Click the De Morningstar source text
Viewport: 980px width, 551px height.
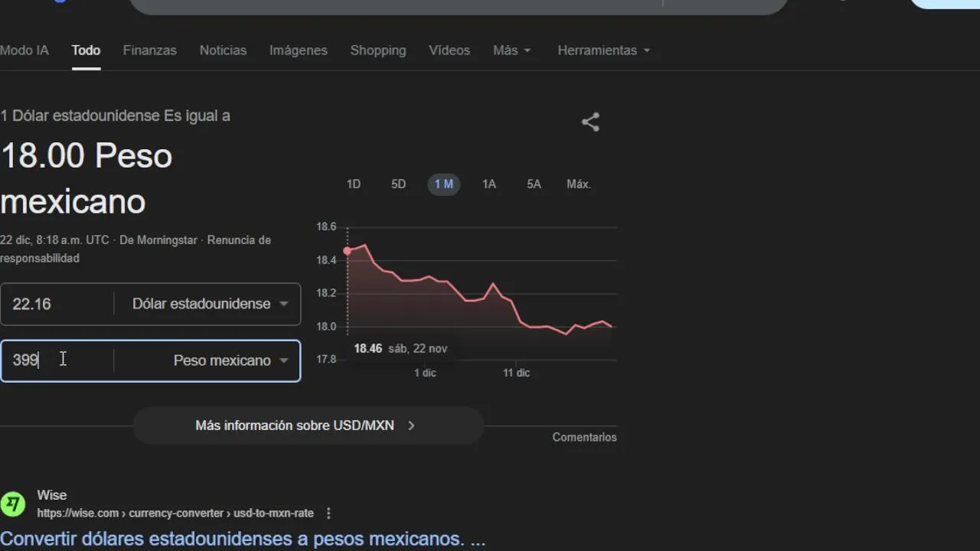coord(158,240)
